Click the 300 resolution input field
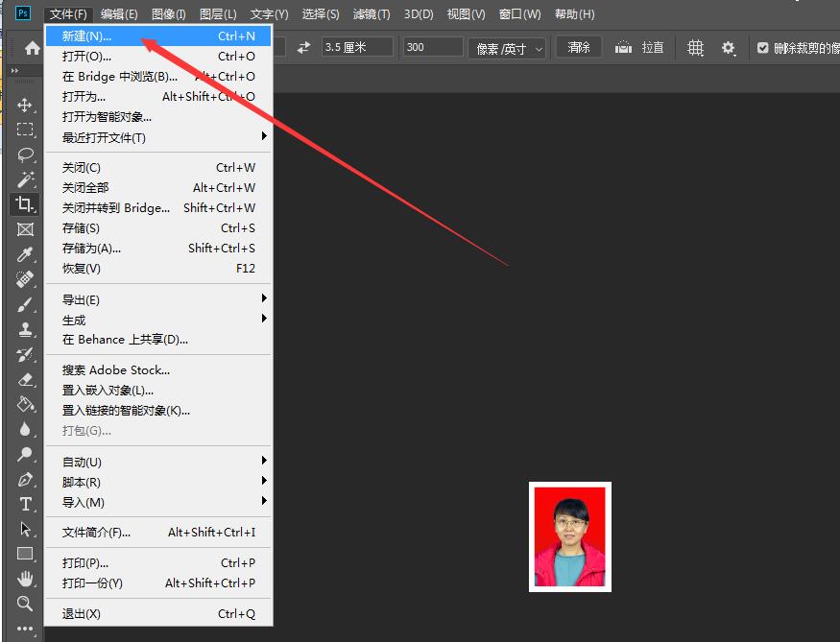840x642 pixels. click(x=432, y=47)
